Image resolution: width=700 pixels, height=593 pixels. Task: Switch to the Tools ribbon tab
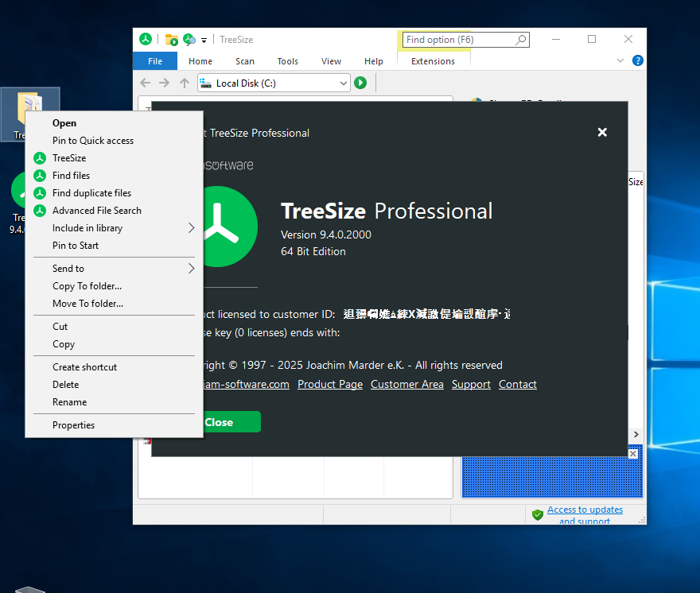pos(287,61)
